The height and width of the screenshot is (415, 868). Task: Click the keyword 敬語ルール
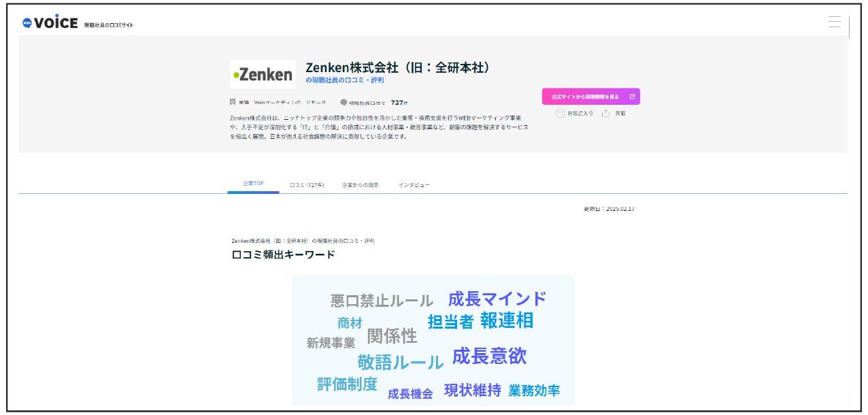pos(401,362)
